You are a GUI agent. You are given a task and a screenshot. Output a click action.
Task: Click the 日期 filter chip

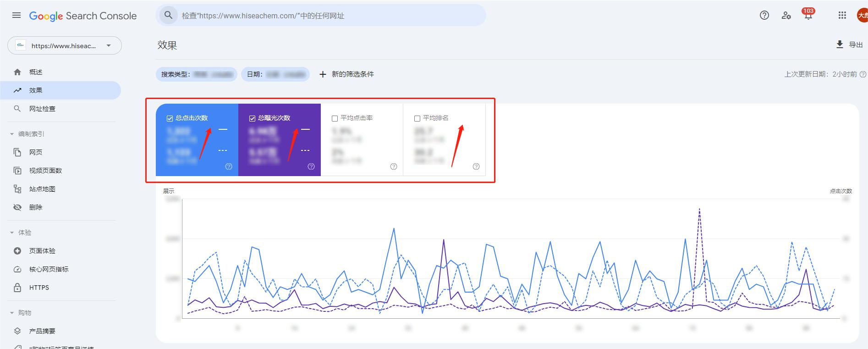(x=275, y=74)
